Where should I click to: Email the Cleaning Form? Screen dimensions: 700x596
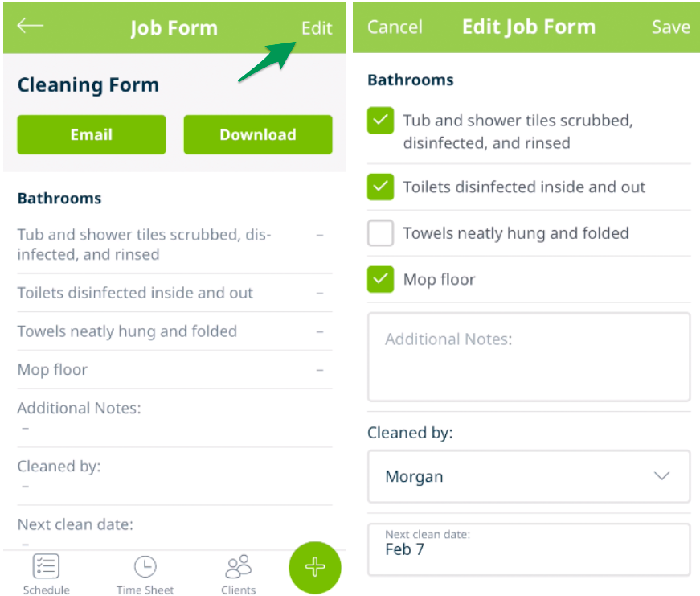pyautogui.click(x=92, y=134)
